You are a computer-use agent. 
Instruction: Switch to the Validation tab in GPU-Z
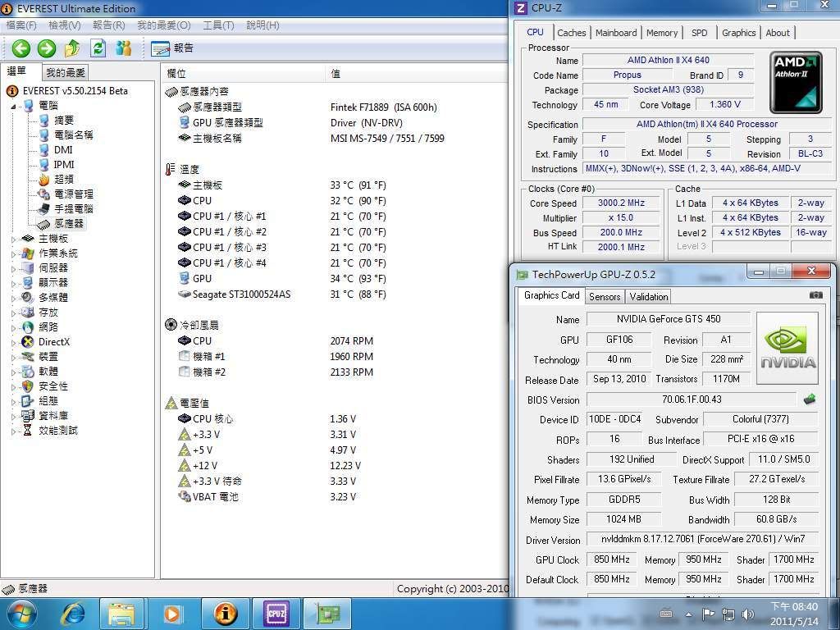tap(648, 296)
